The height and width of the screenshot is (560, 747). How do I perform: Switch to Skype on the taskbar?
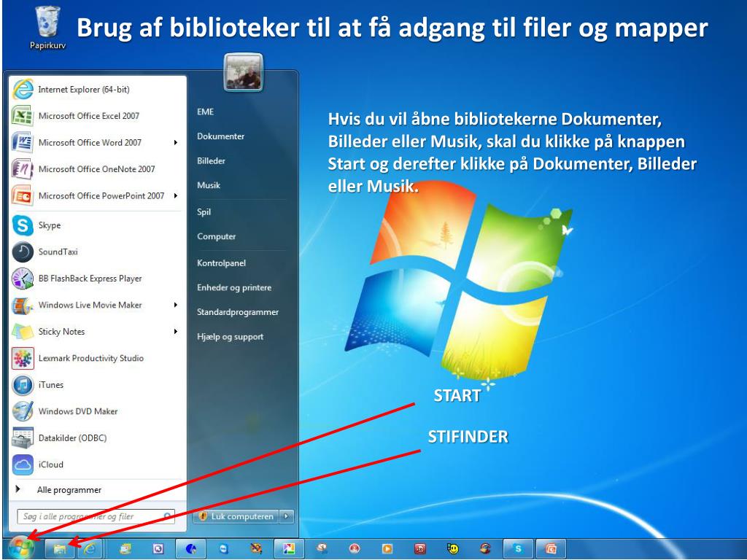pyautogui.click(x=518, y=549)
